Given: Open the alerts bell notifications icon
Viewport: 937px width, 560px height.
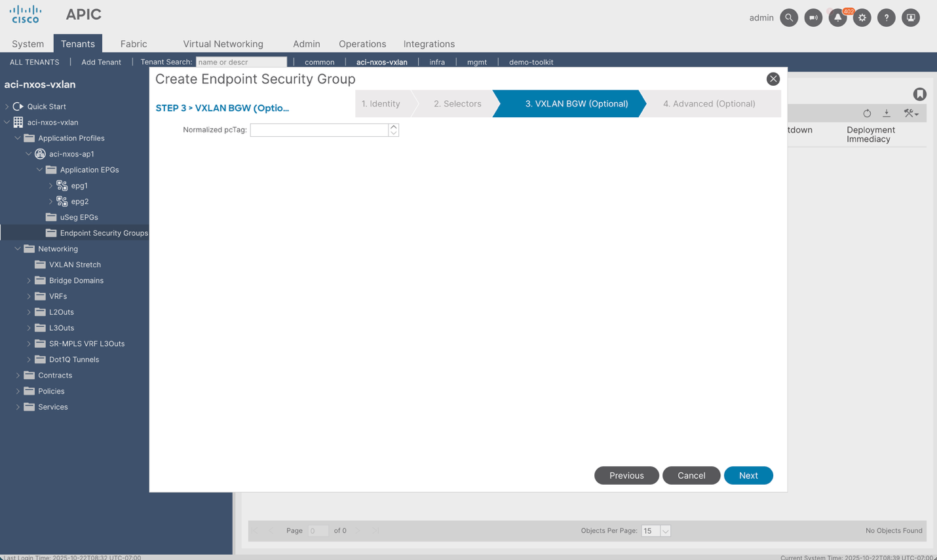Looking at the screenshot, I should (x=837, y=18).
